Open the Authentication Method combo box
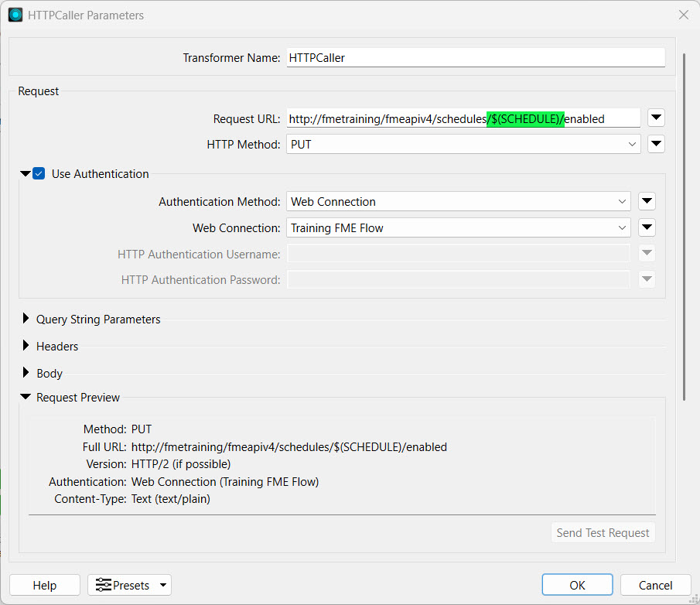The height and width of the screenshot is (605, 700). tap(458, 202)
